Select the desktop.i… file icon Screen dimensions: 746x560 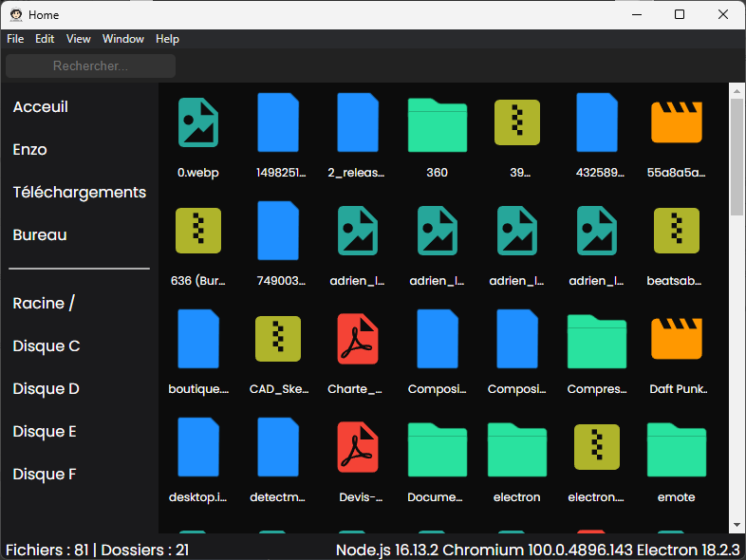point(198,447)
